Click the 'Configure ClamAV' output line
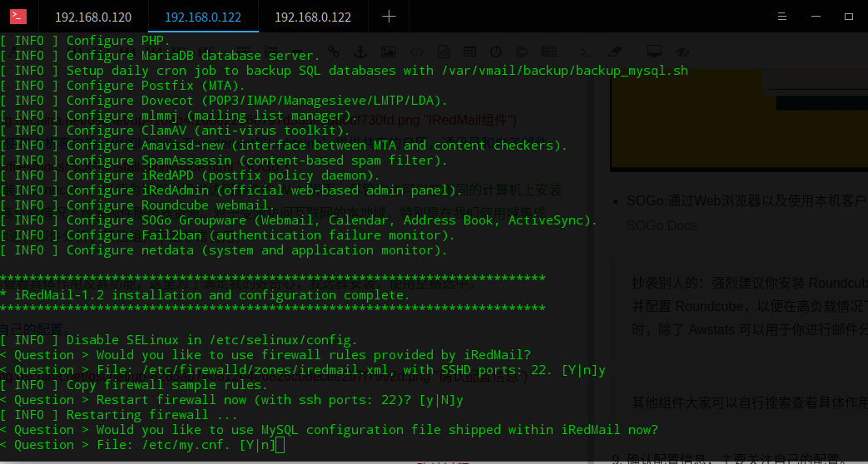This screenshot has width=868, height=464. 175,130
